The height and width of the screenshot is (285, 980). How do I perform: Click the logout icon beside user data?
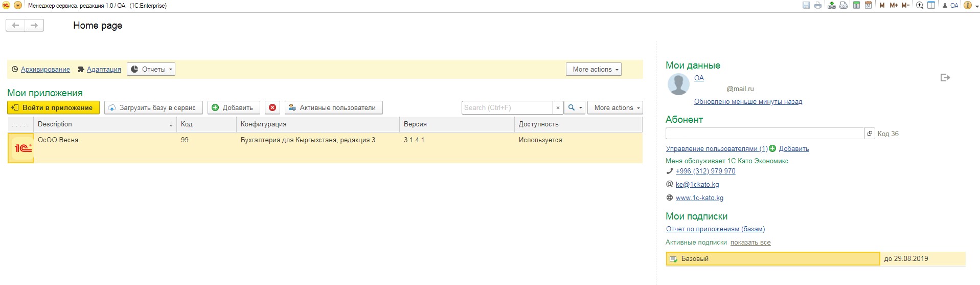tap(945, 78)
